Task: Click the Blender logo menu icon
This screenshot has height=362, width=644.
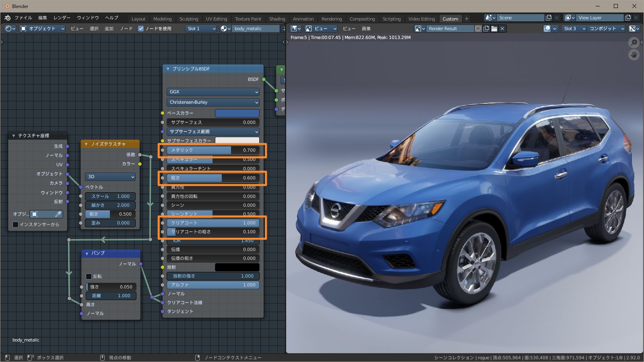Action: coord(7,18)
